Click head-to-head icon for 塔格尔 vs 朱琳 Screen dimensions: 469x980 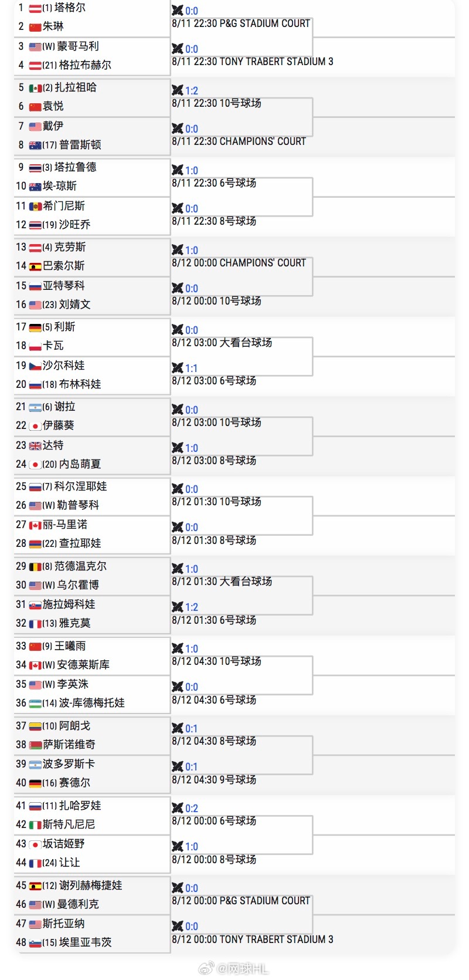tap(178, 11)
